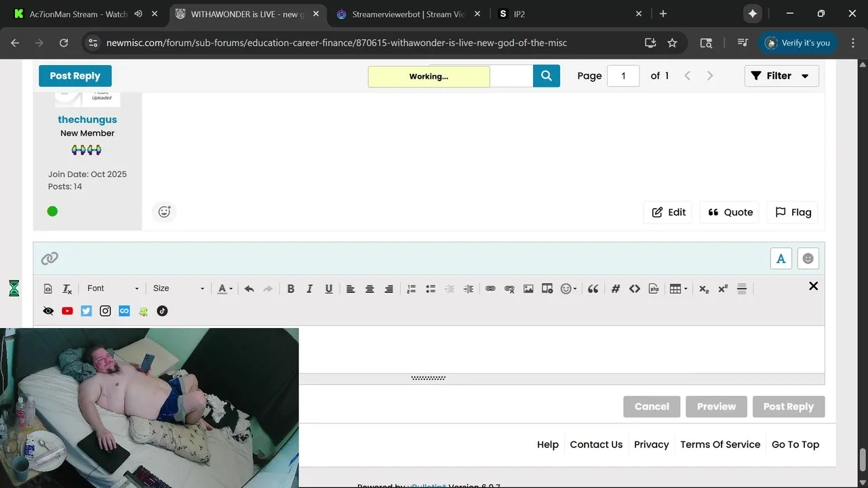
Task: Open the Size dropdown
Action: click(178, 289)
